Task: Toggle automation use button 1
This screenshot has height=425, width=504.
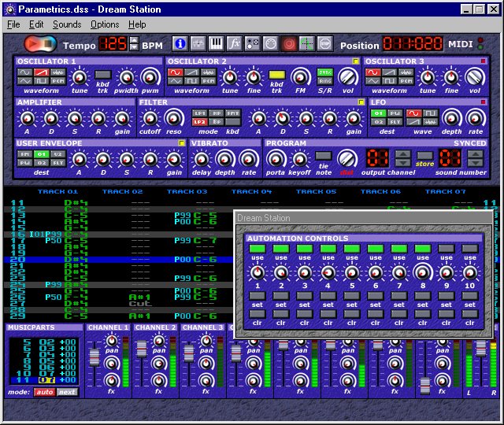Action: (258, 249)
